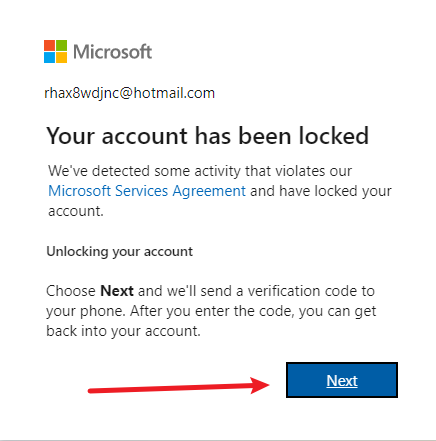The width and height of the screenshot is (436, 441).
Task: Click the red square in Microsoft logo
Action: pyautogui.click(x=49, y=46)
